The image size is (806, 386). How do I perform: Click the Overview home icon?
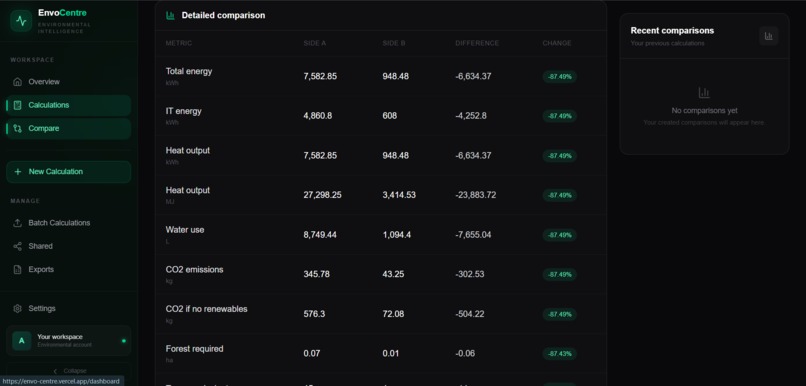(17, 82)
